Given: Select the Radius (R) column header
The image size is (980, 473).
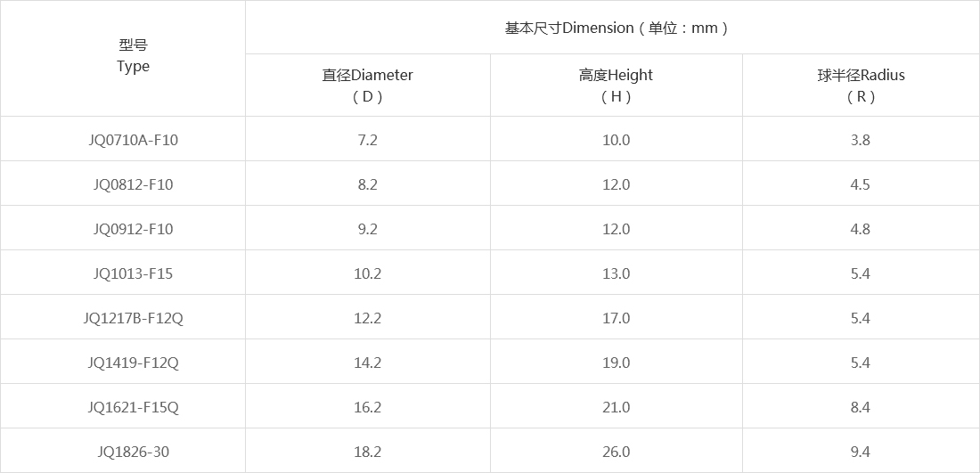Looking at the screenshot, I should click(861, 86).
